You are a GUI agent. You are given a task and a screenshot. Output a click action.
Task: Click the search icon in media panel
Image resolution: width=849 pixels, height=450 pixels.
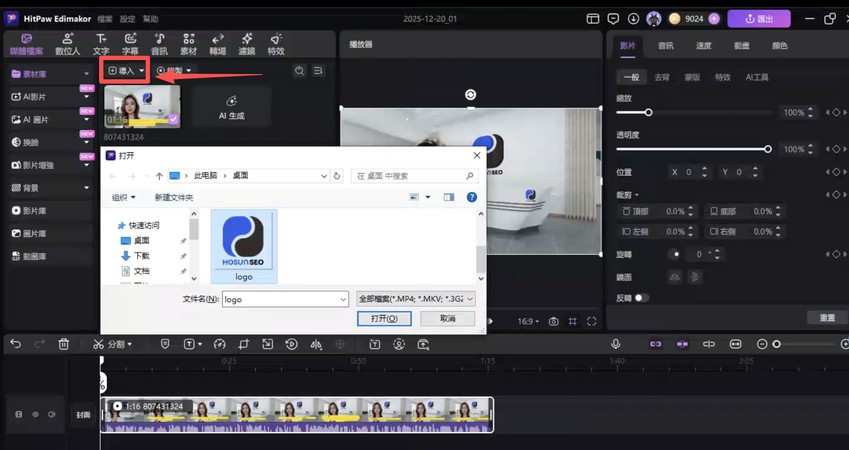click(x=299, y=71)
